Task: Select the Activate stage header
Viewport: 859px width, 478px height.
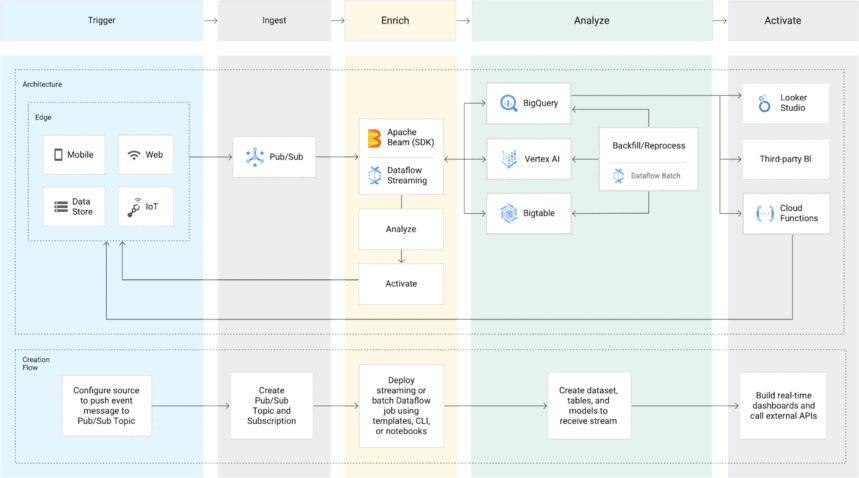Action: 793,20
